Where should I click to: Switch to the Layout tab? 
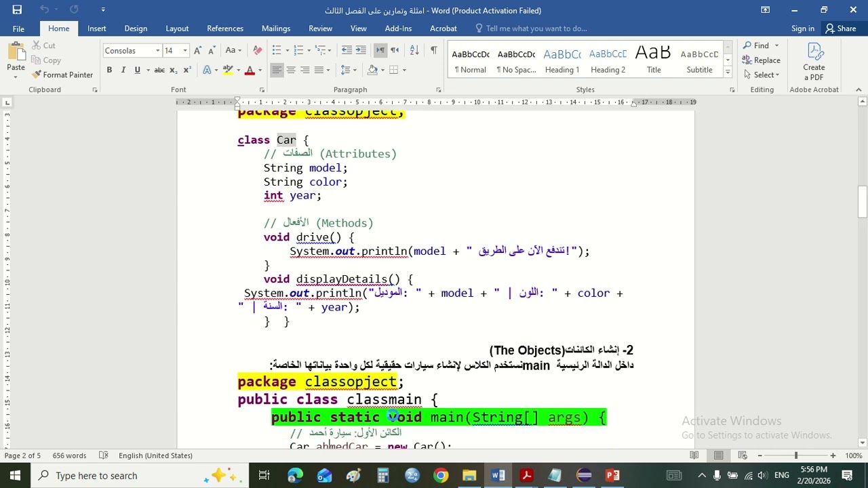(177, 28)
